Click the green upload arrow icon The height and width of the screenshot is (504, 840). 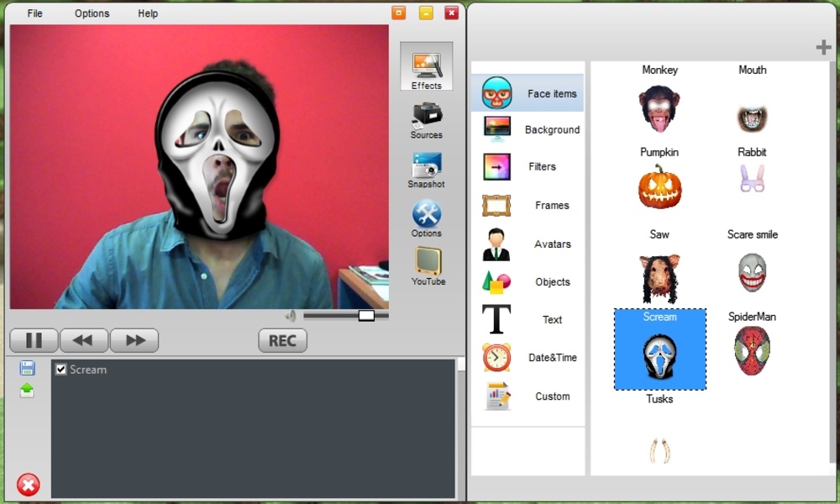click(27, 390)
